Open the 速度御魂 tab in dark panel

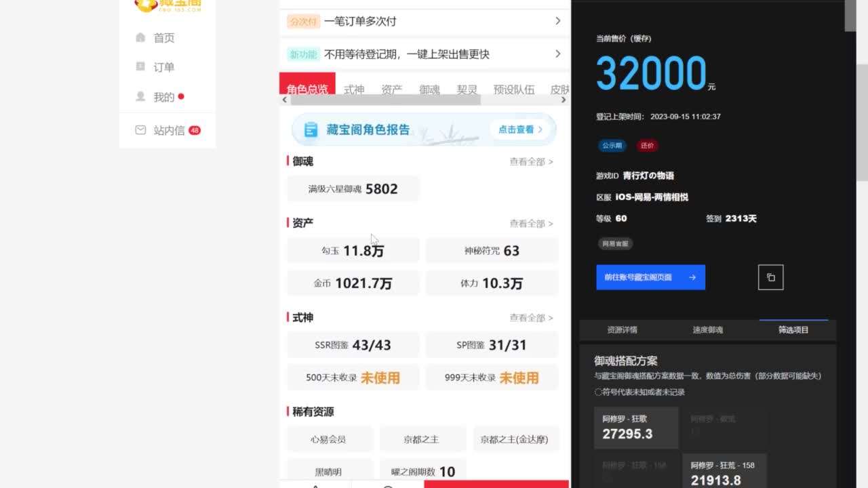(707, 330)
